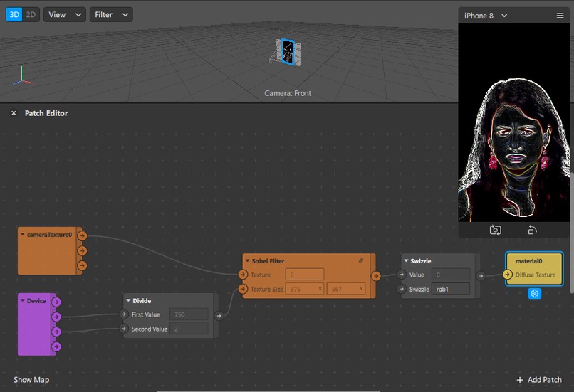The width and height of the screenshot is (574, 392).
Task: Click the Swizzle Value field showing 0
Action: coord(451,275)
